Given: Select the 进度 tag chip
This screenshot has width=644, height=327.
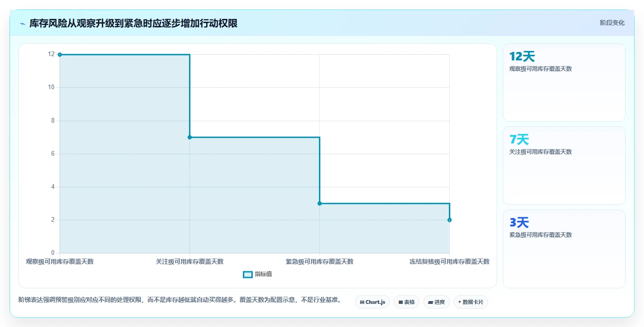Looking at the screenshot, I should coord(437,302).
